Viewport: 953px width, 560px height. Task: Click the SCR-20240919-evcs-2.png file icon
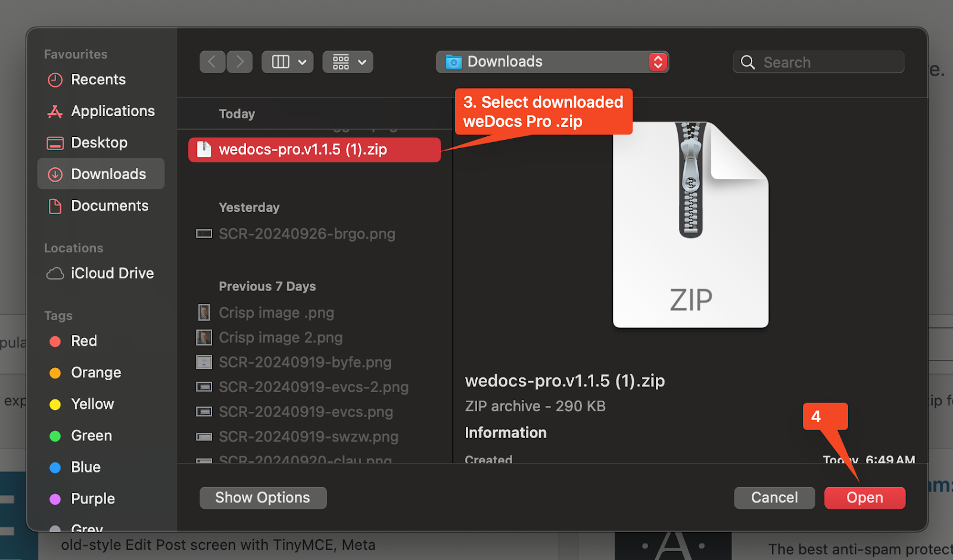pos(204,387)
